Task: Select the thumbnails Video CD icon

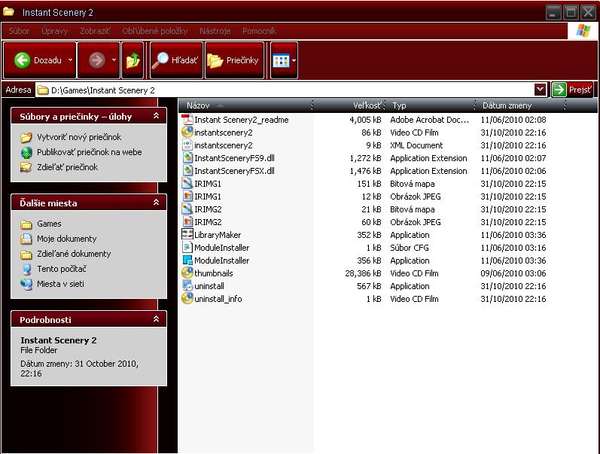Action: 187,273
